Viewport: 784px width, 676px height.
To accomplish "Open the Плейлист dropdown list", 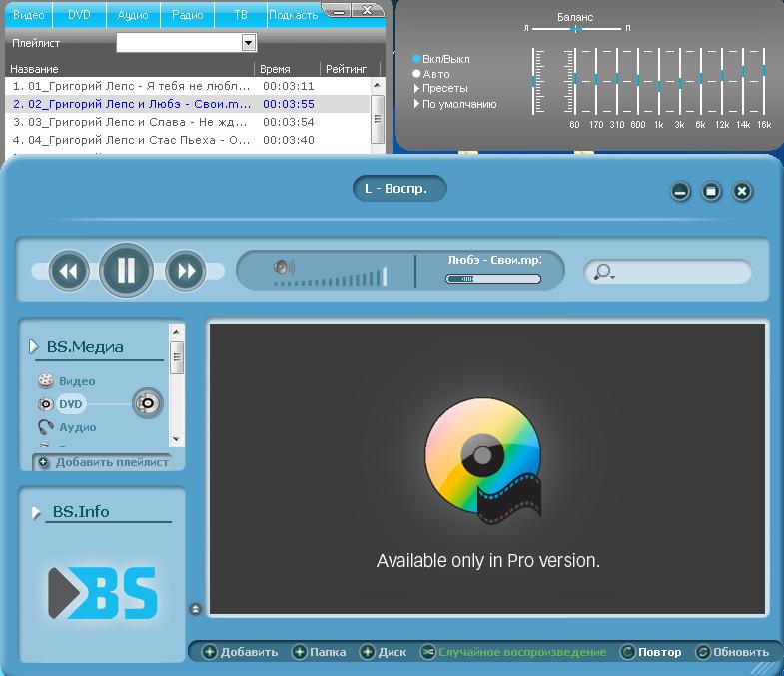I will tap(249, 42).
